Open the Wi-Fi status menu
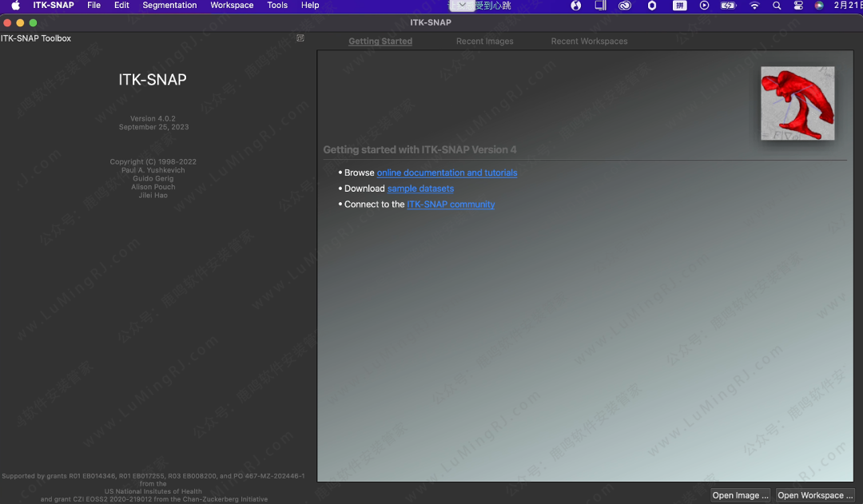This screenshot has height=504, width=863. 754,6
